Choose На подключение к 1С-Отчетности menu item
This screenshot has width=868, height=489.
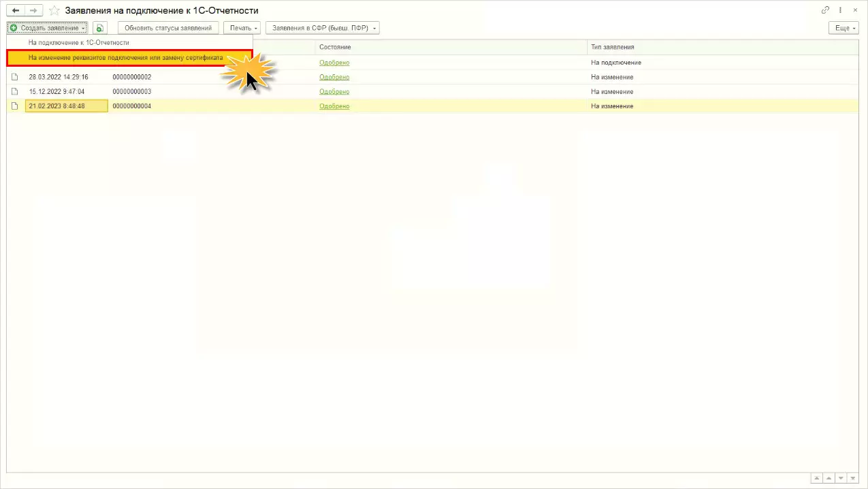click(x=129, y=42)
